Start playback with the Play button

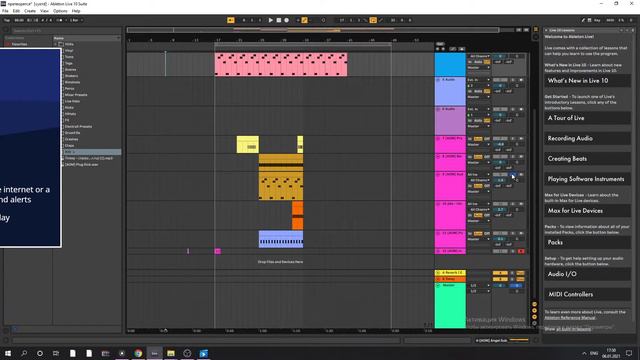pos(271,20)
